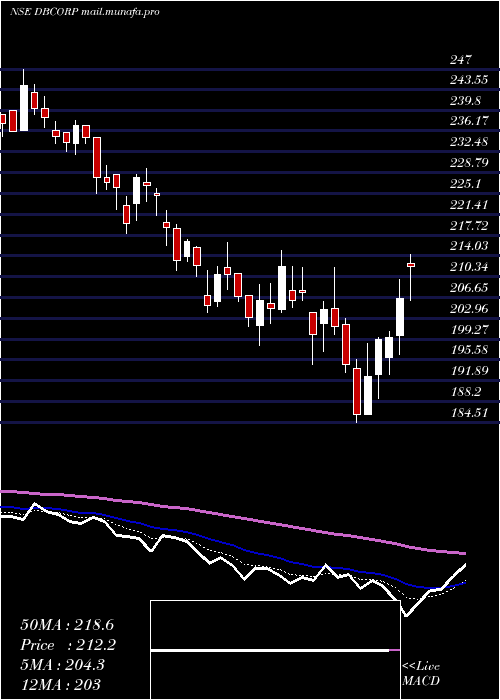Click the latest small red candle near 212
This screenshot has height=700, width=500.
point(411,265)
